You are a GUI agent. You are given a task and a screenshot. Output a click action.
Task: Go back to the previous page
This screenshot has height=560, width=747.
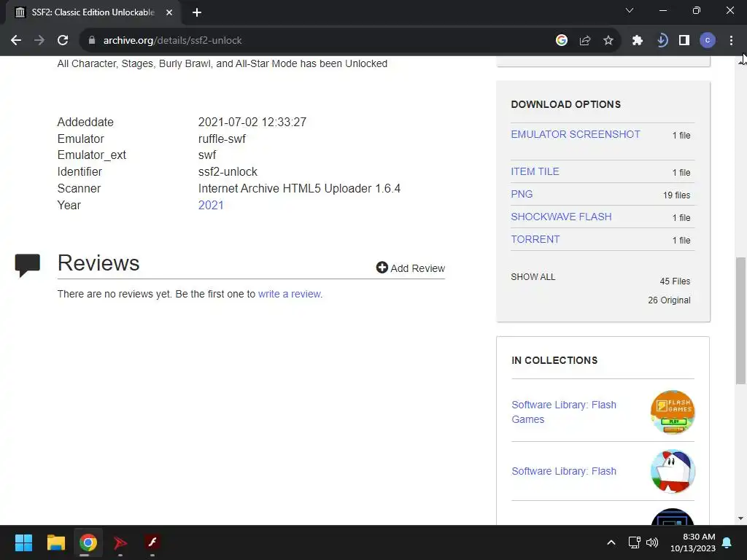pyautogui.click(x=16, y=41)
